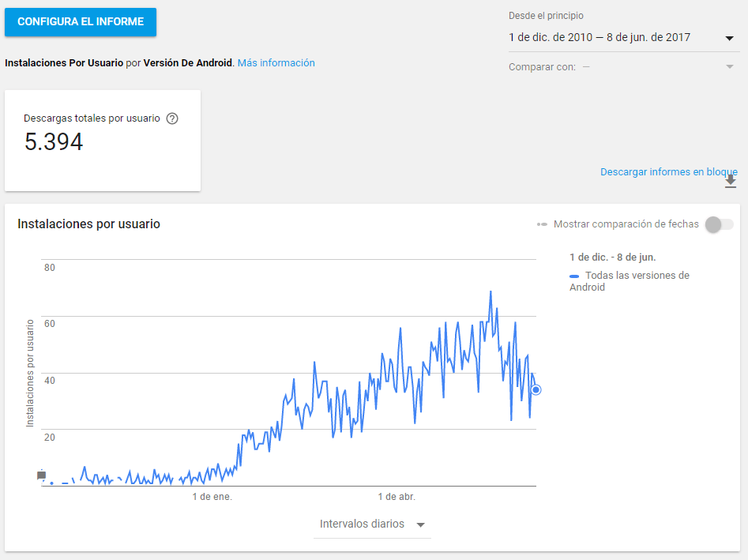Viewport: 748px width, 560px height.
Task: Expand the Comparar con dropdown
Action: pyautogui.click(x=729, y=67)
